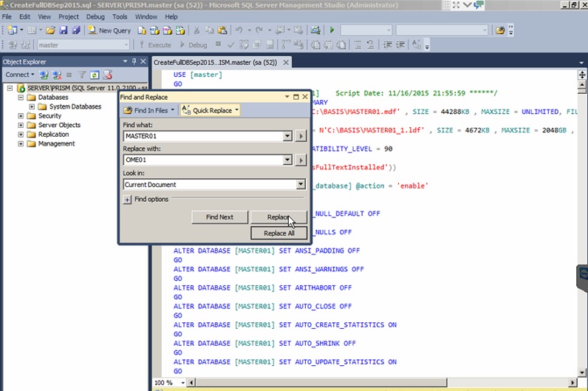This screenshot has width=588, height=391.
Task: Click the Analysis Services MDX Query icon
Action: pyautogui.click(x=154, y=30)
